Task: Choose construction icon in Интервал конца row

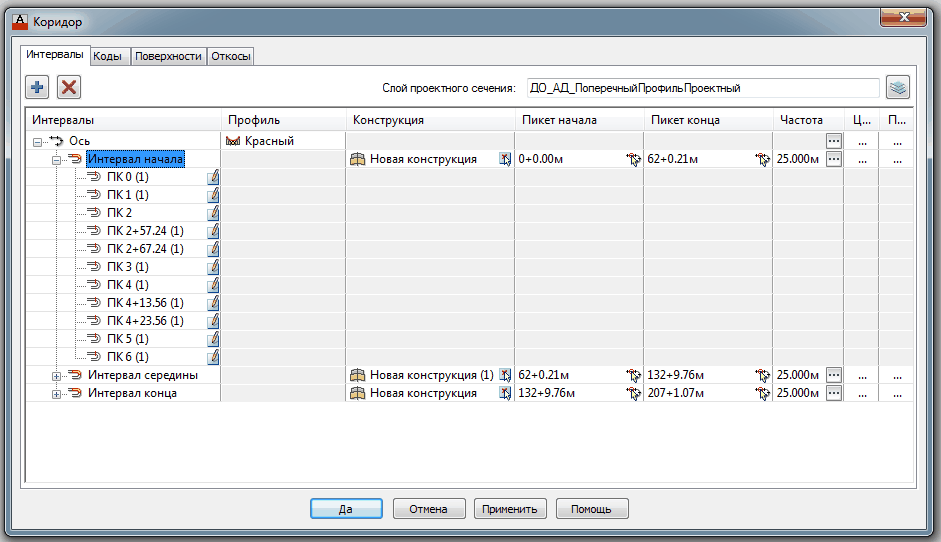Action: pos(505,393)
